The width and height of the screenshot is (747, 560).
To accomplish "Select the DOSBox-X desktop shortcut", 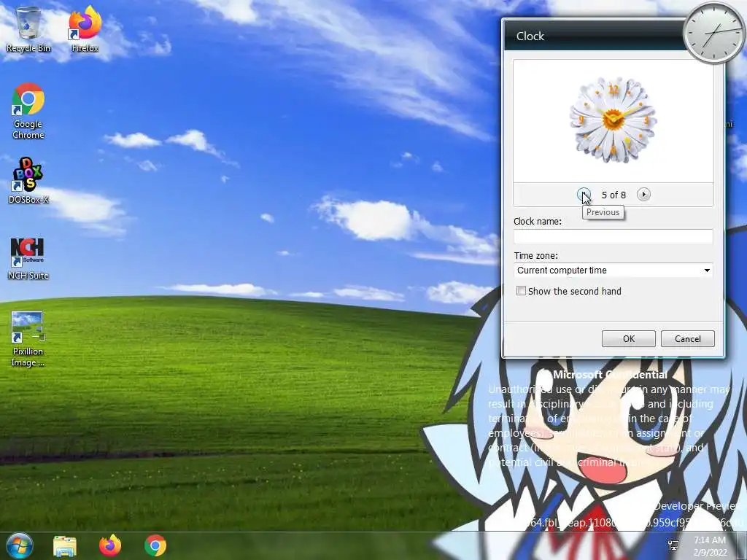I will [28, 181].
